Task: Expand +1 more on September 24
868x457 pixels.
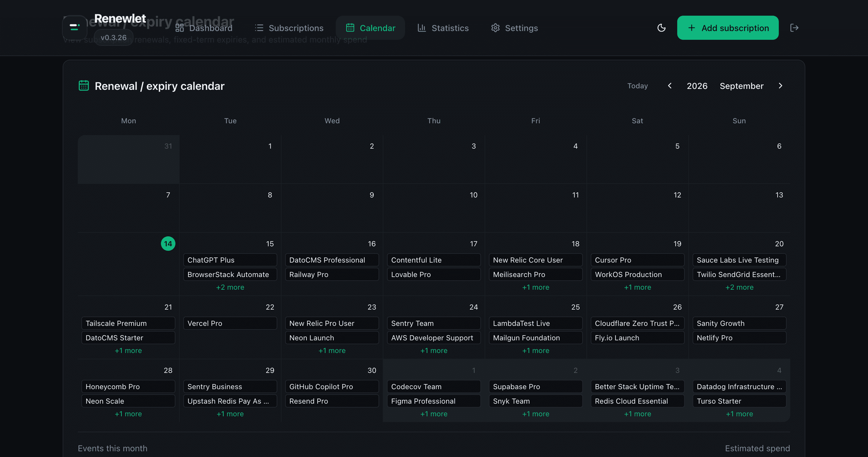Action: (x=434, y=351)
